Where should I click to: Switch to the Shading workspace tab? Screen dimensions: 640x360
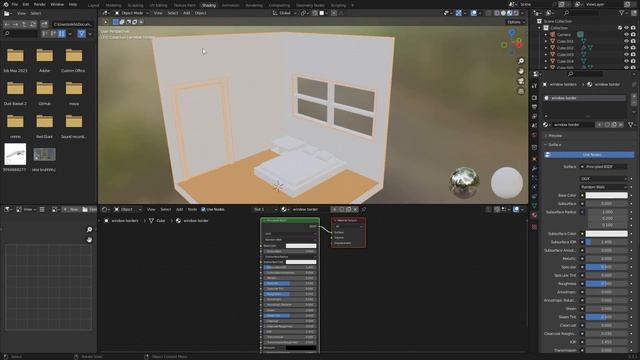click(x=209, y=5)
